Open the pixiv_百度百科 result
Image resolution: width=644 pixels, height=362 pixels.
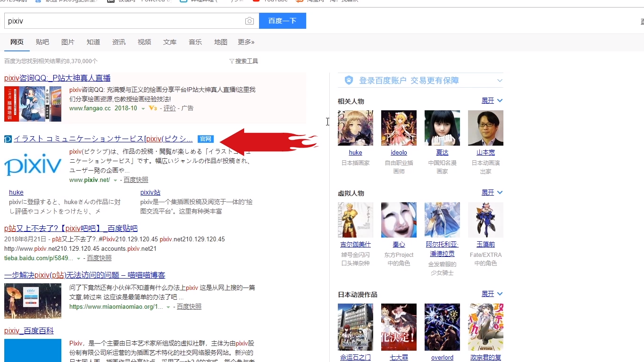(x=29, y=331)
